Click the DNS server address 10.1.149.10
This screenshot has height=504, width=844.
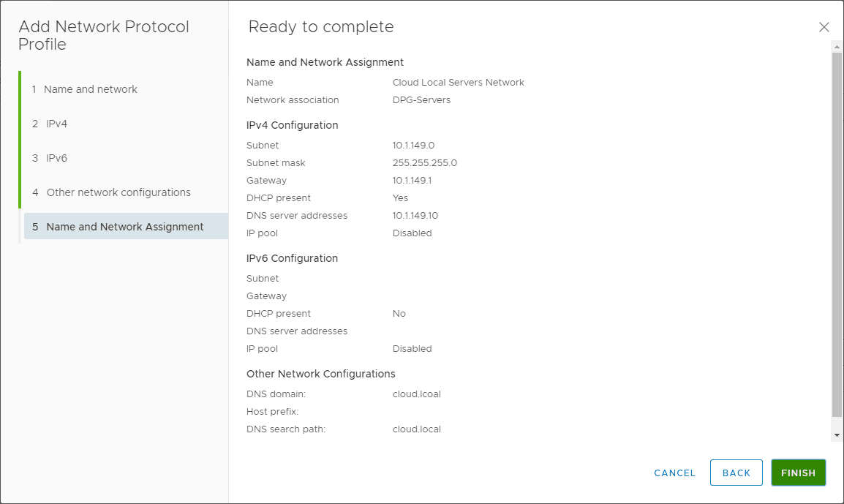click(x=415, y=216)
